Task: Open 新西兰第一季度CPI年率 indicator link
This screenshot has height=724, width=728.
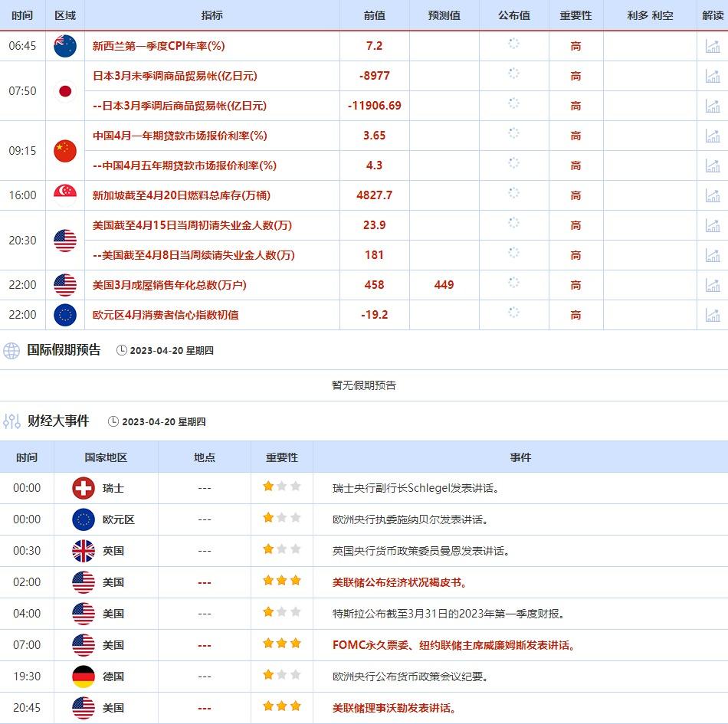Action: (x=159, y=46)
